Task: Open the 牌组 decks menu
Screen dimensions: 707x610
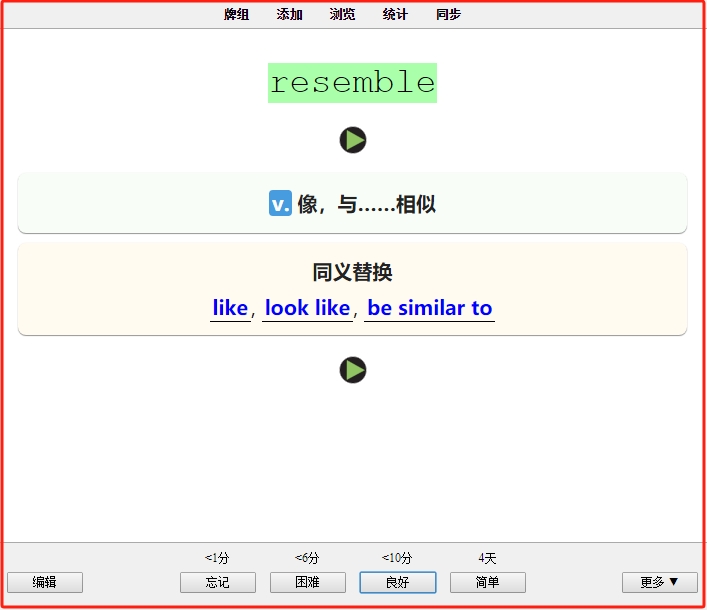Action: (236, 14)
